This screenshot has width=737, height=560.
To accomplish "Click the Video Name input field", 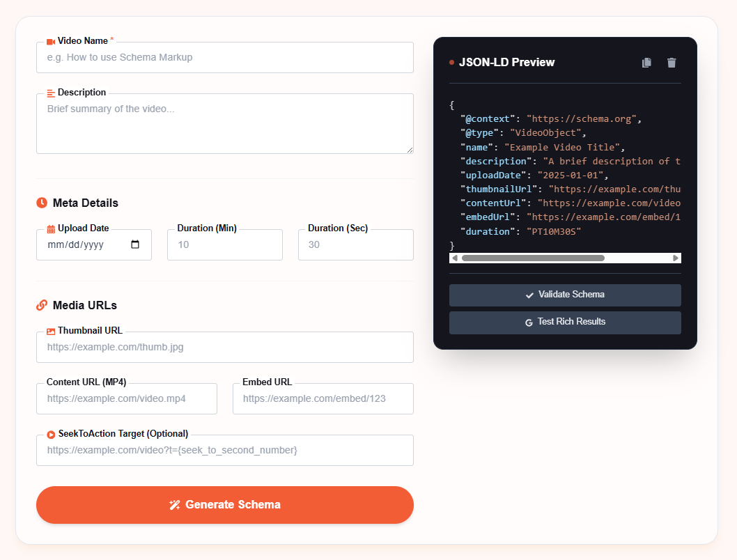I will (x=224, y=58).
